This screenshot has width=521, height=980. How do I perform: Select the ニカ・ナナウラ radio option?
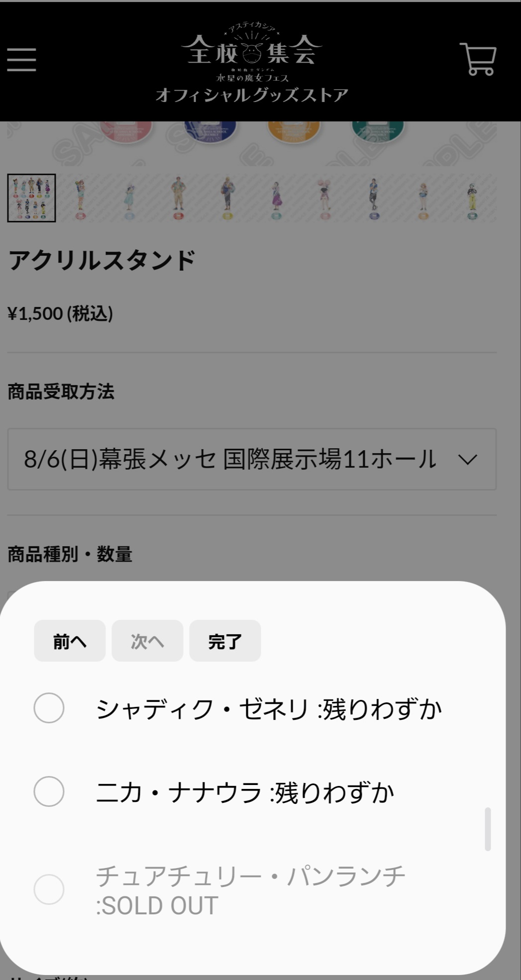(x=49, y=791)
